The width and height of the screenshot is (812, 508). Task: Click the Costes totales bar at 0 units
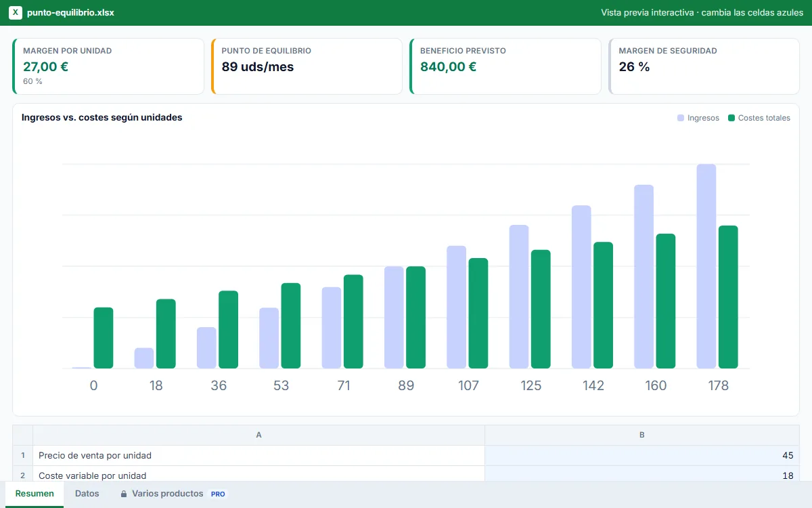(104, 338)
